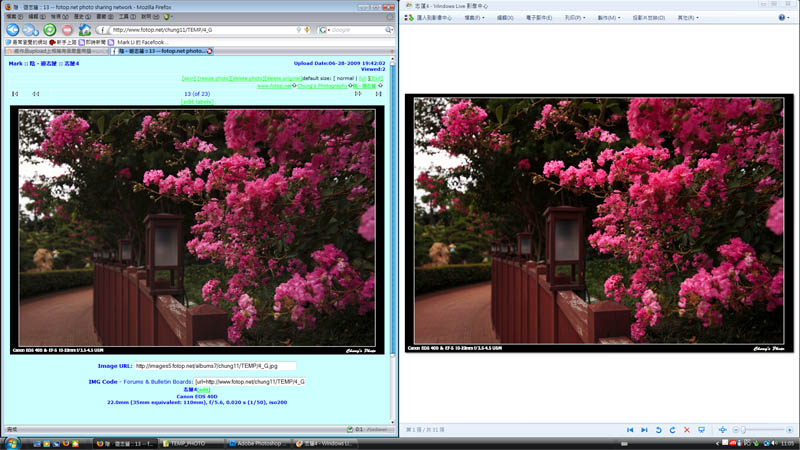Go to next photo in album
Image resolution: width=800 pixels, height=450 pixels.
click(x=358, y=94)
